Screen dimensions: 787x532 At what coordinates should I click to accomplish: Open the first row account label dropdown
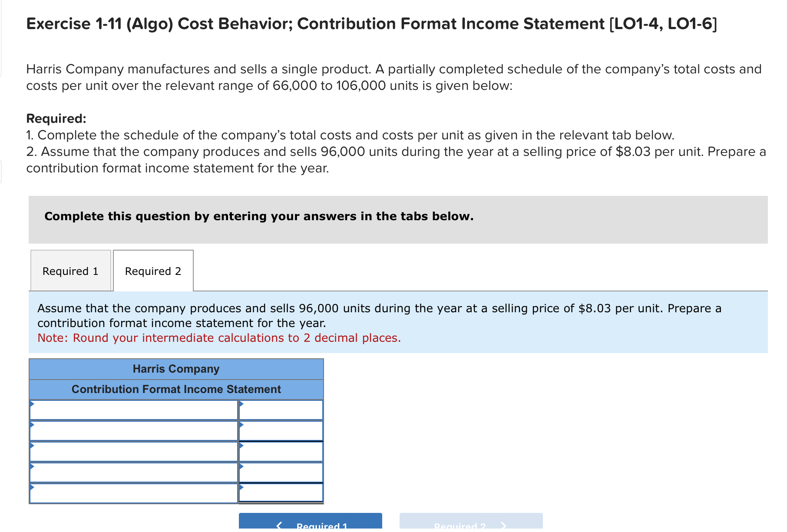coord(32,404)
